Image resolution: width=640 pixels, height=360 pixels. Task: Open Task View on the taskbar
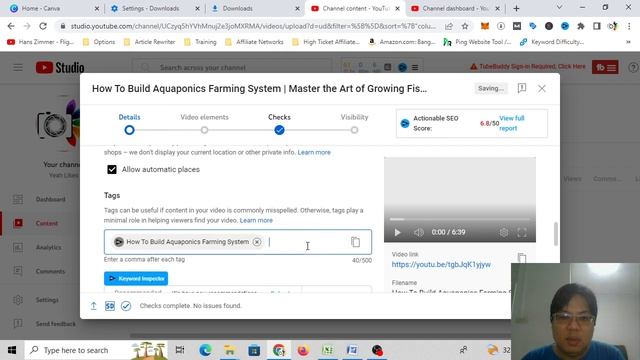(180, 350)
